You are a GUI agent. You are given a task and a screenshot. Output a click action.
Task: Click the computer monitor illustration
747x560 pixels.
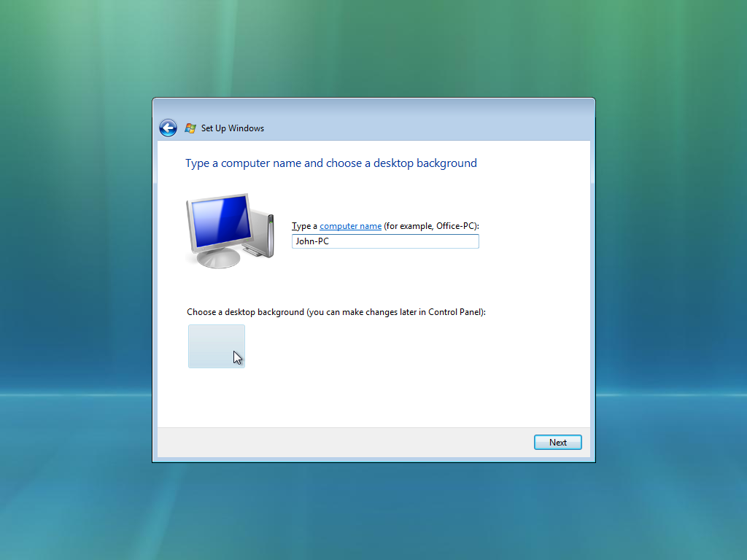point(230,231)
